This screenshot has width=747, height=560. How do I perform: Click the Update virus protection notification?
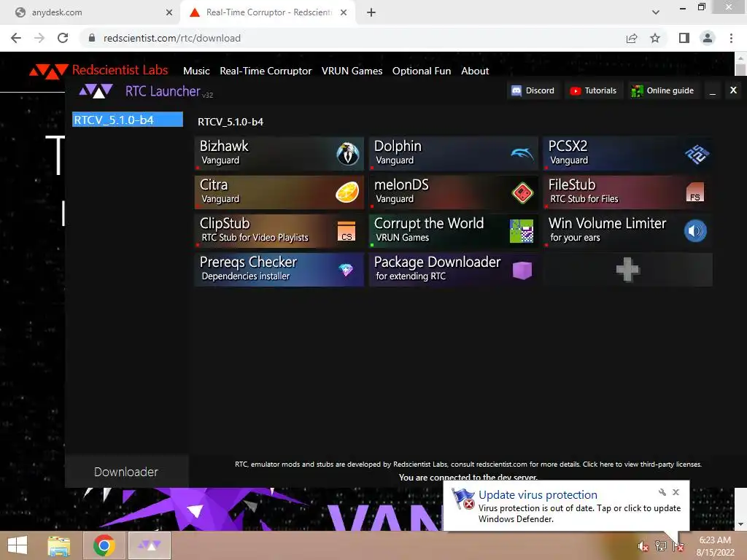(x=566, y=506)
